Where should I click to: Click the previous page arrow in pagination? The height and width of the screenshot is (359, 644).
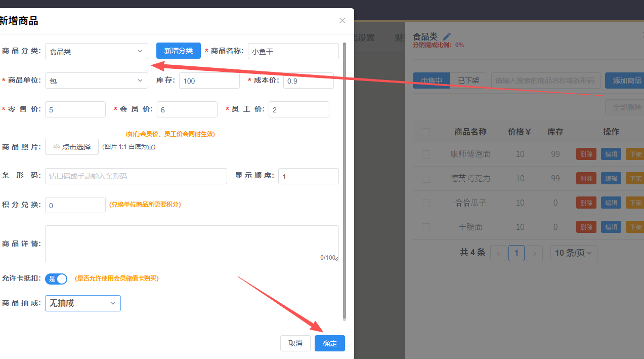498,253
